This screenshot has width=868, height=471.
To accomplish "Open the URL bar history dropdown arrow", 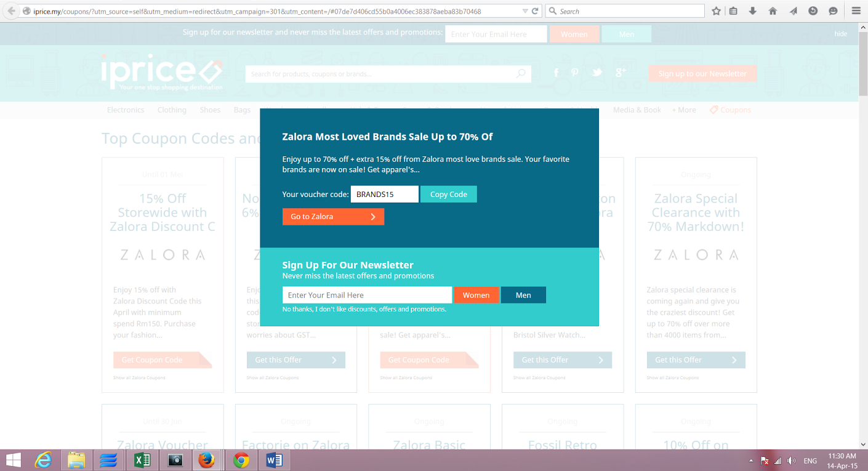I will (524, 11).
